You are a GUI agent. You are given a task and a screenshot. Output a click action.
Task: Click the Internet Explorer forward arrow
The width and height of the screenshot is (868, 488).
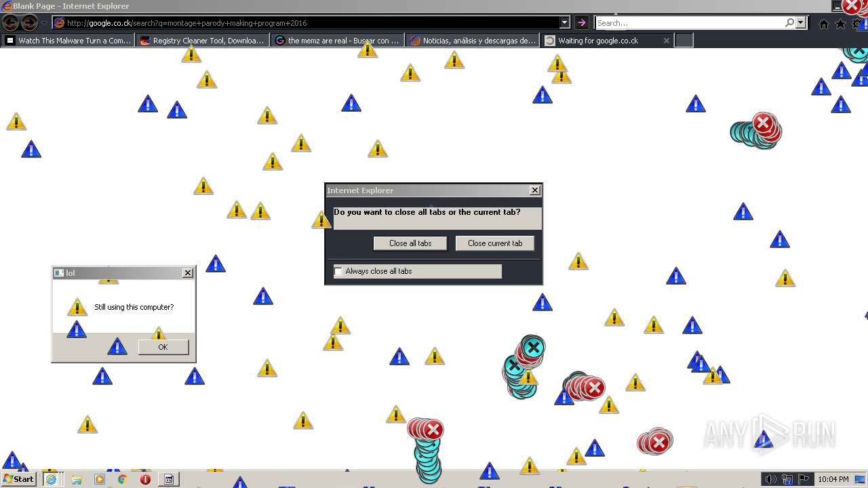click(x=29, y=23)
